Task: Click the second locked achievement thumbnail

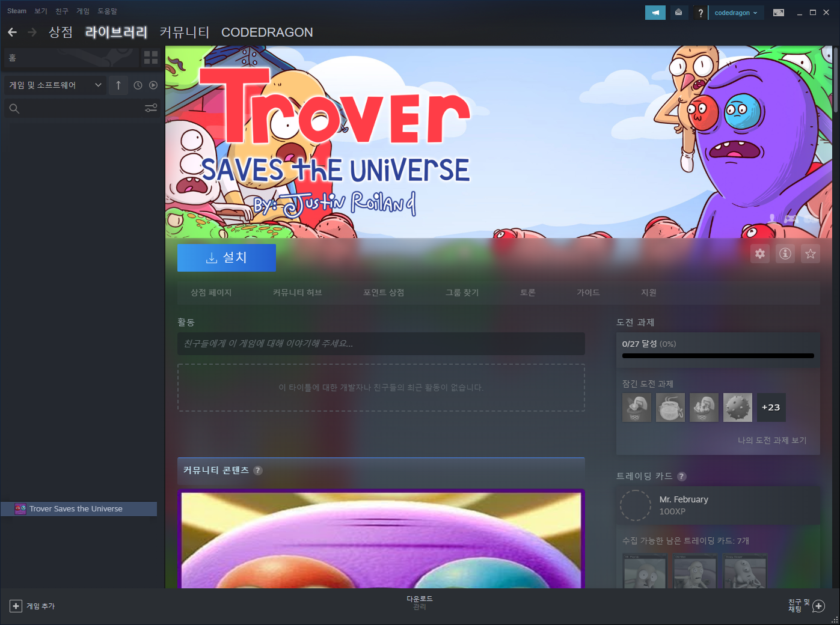Action: [x=670, y=407]
